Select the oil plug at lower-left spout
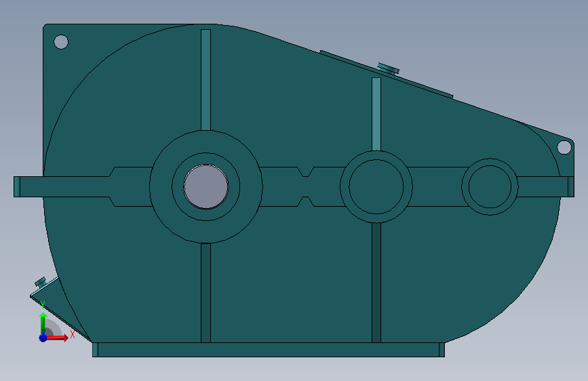This screenshot has width=588, height=381. [x=41, y=282]
